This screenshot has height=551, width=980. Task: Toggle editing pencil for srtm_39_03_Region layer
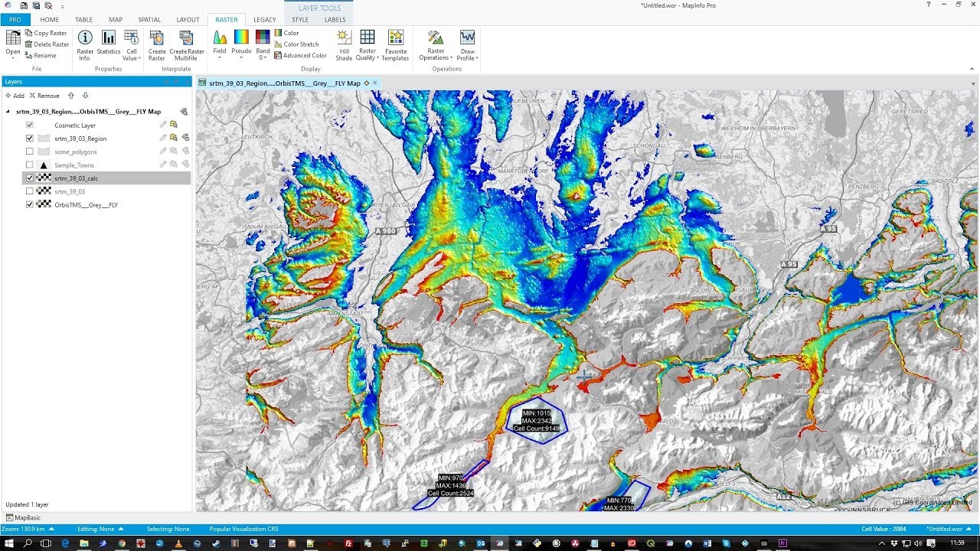(162, 138)
